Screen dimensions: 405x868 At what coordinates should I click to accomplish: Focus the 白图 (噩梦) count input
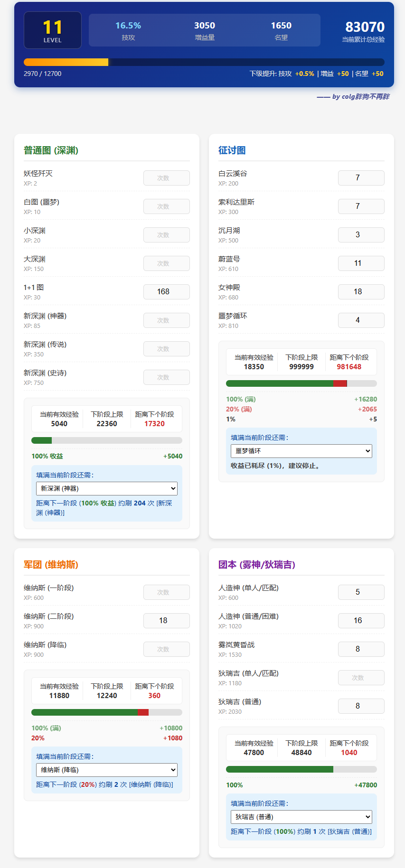[x=166, y=206]
